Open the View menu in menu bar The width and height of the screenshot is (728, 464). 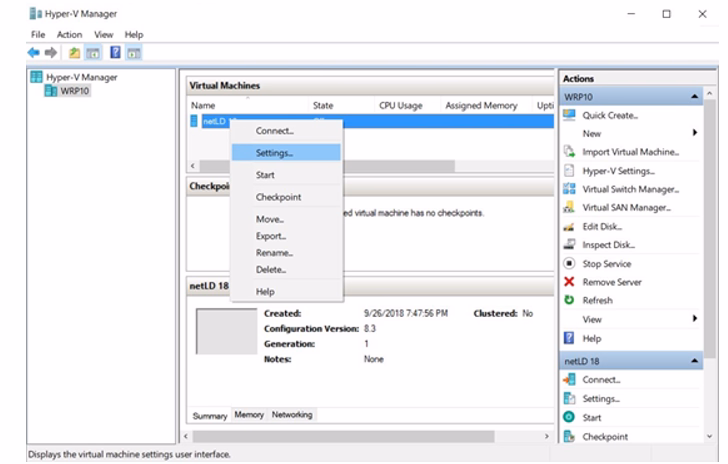[104, 34]
